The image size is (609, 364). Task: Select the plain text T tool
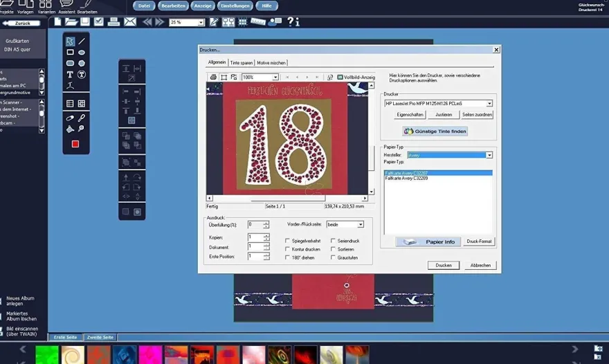(70, 74)
